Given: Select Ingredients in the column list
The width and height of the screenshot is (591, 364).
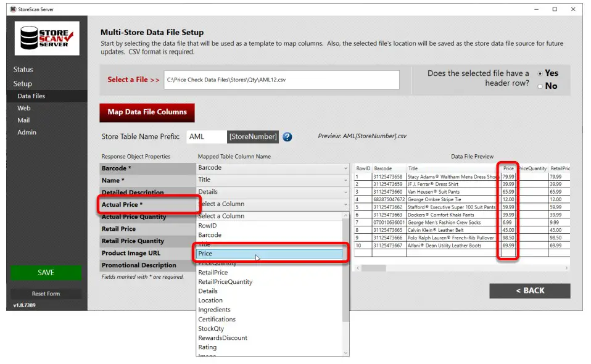Looking at the screenshot, I should coord(270,310).
